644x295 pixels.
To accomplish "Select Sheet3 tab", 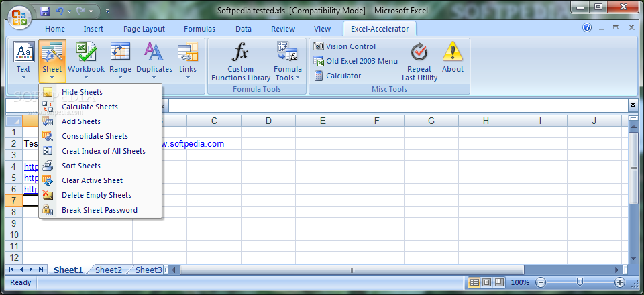I will [x=149, y=270].
